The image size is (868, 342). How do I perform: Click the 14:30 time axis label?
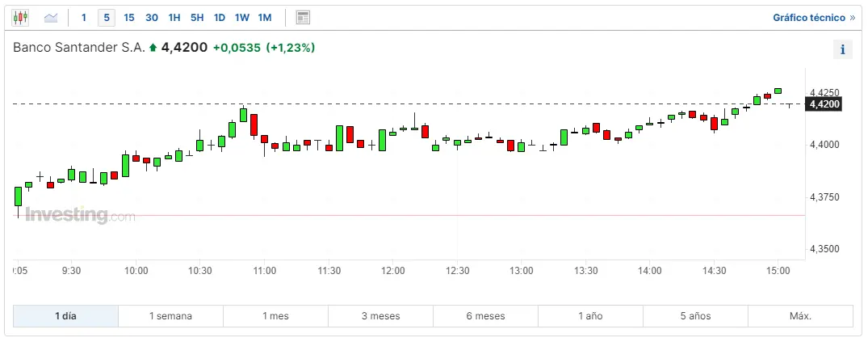(714, 271)
